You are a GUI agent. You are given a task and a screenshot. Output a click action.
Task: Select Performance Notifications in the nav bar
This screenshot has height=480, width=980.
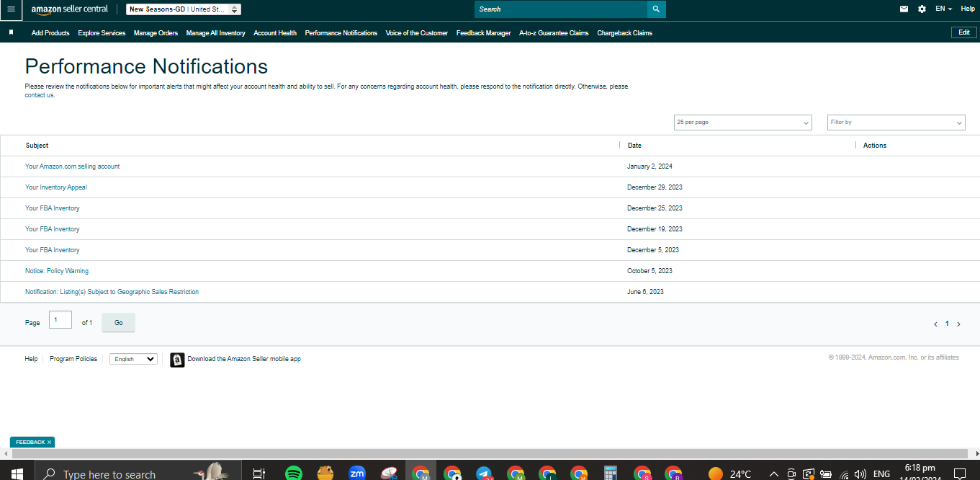341,33
